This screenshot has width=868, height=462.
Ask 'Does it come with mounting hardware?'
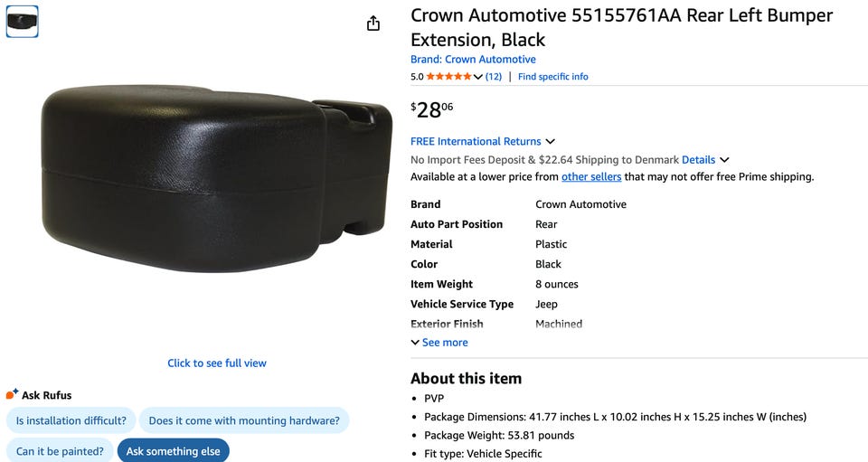click(244, 420)
